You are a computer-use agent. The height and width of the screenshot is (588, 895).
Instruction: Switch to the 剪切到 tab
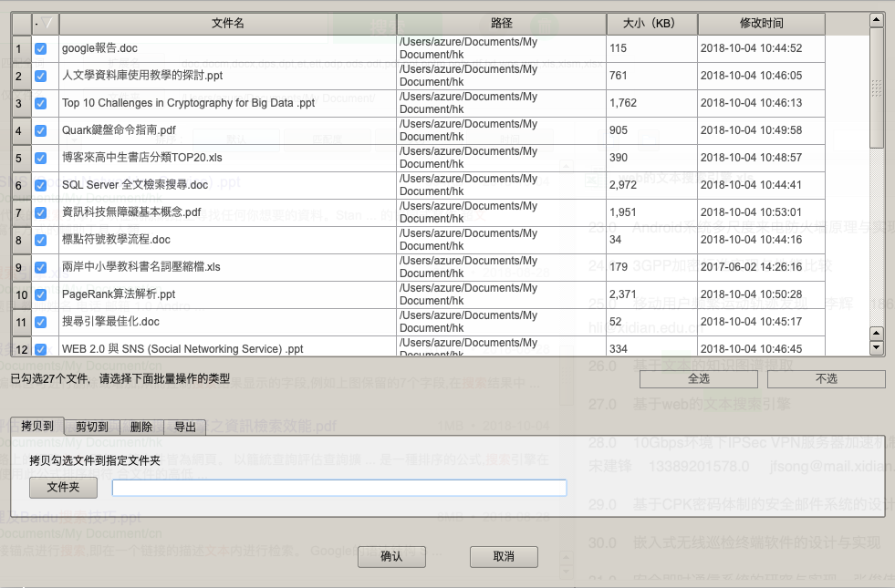click(x=92, y=427)
